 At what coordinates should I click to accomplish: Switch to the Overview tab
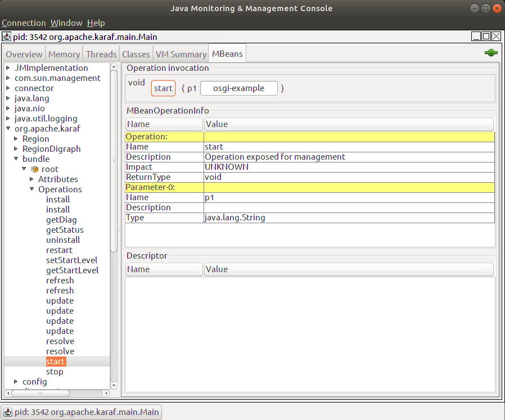point(24,54)
